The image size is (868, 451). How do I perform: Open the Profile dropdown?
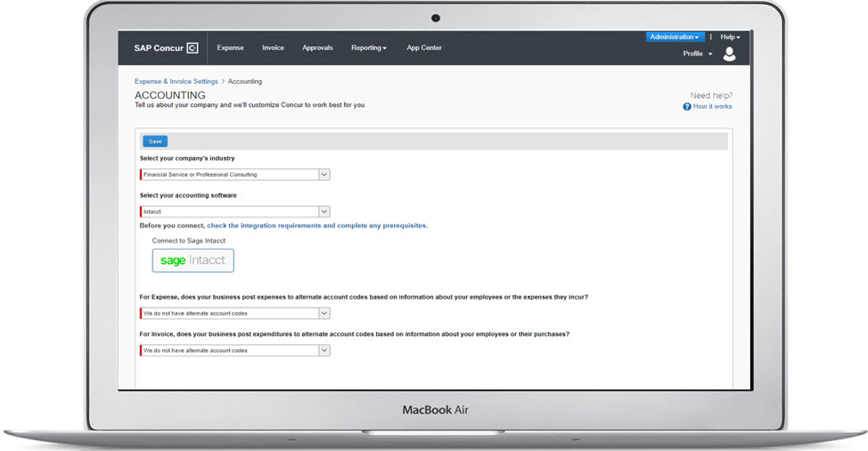[x=698, y=54]
